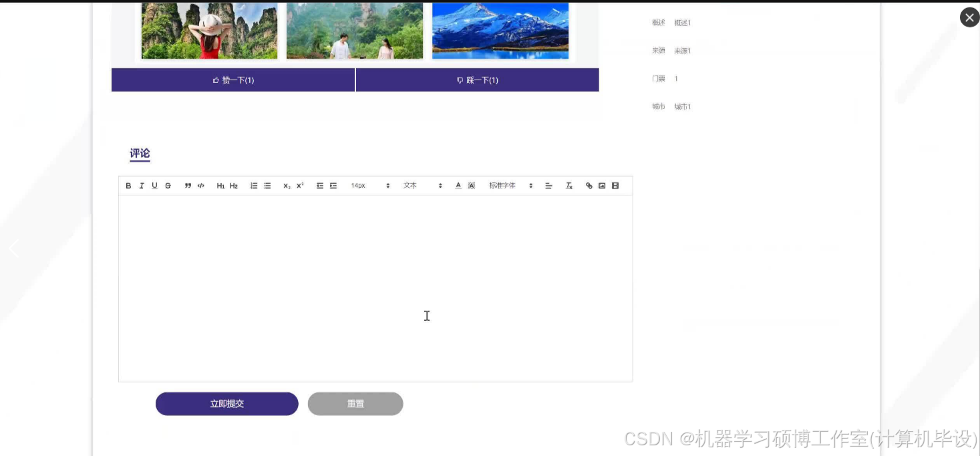Select the 门票 label text

(659, 79)
